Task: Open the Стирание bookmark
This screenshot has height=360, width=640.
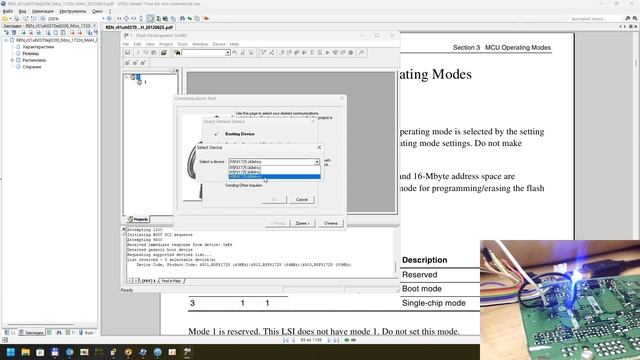Action: click(x=32, y=67)
